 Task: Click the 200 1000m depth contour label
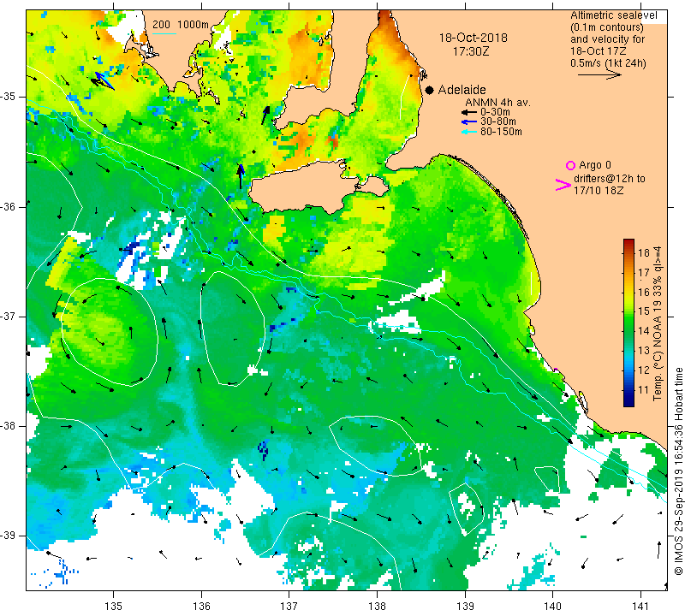(181, 25)
